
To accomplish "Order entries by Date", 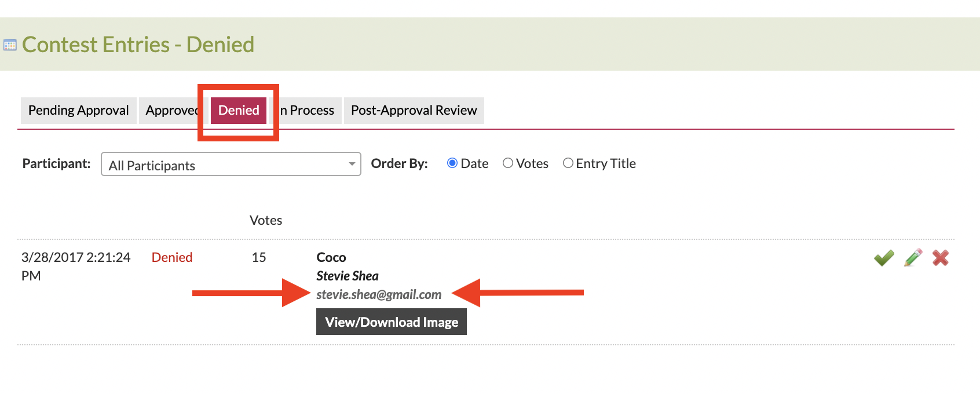I will (x=452, y=163).
